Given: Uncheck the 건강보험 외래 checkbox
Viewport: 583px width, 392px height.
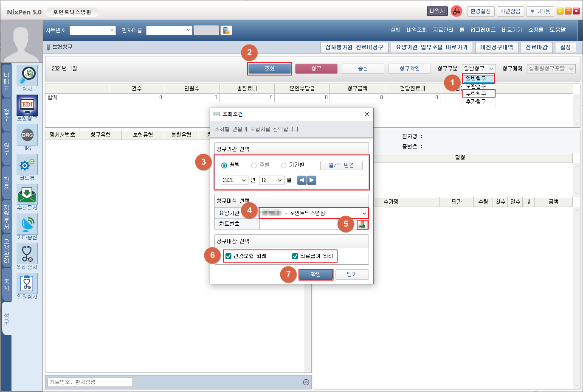Looking at the screenshot, I should (x=228, y=256).
